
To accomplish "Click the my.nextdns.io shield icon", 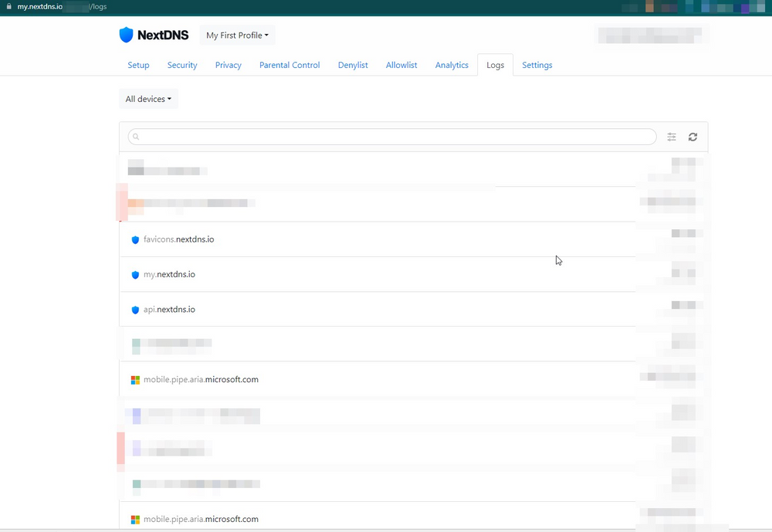I will (x=135, y=275).
